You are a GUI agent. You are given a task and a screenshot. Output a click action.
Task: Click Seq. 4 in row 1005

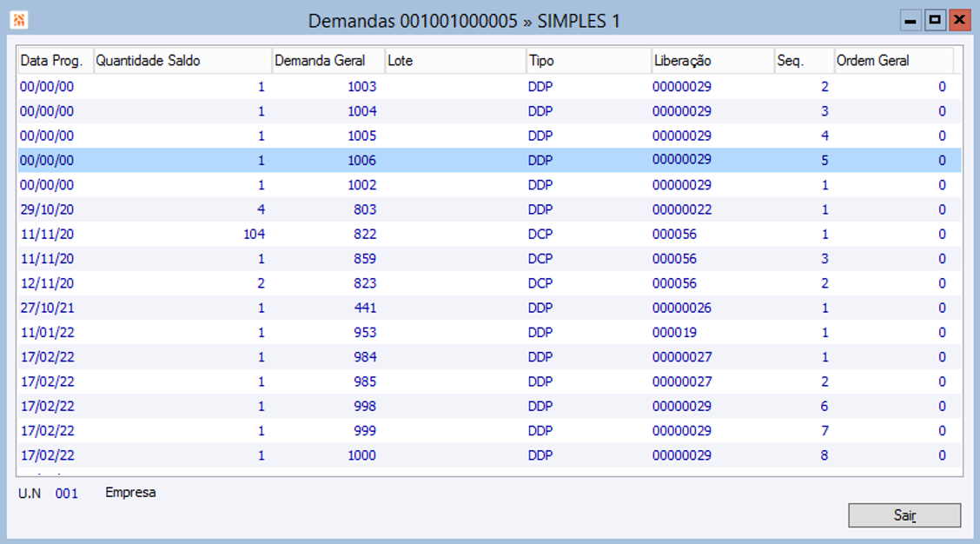pos(824,136)
